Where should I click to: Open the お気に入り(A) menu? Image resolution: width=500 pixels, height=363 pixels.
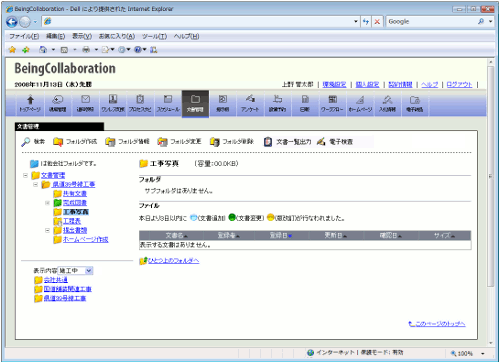[x=117, y=36]
